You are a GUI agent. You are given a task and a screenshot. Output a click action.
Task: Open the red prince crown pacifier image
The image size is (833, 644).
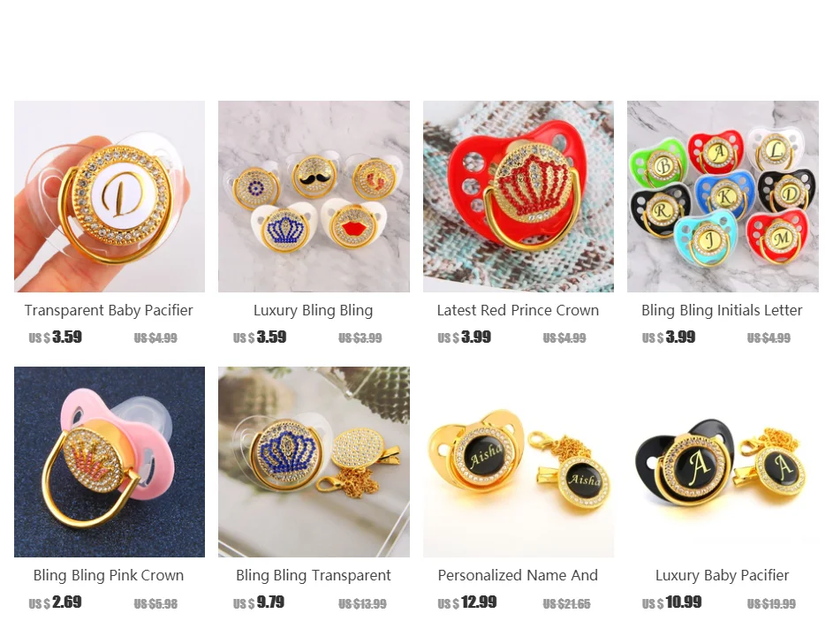point(519,196)
